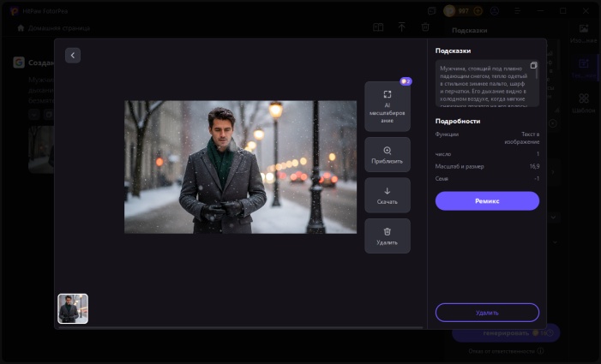This screenshot has width=601, height=364.
Task: Open the user account profile icon
Action: tap(495, 11)
